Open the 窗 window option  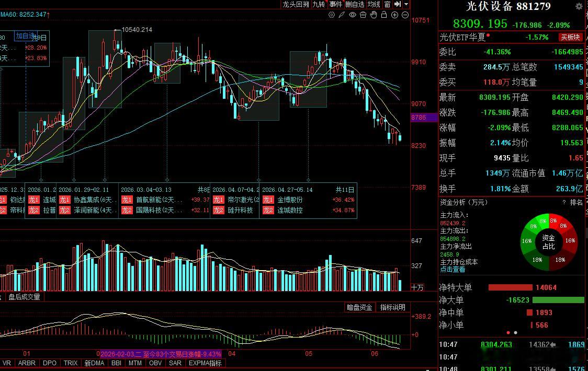(387, 4)
